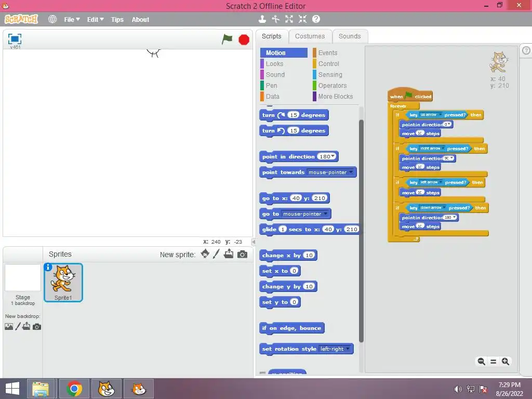Open the help panel question mark on the right edge

pyautogui.click(x=526, y=50)
